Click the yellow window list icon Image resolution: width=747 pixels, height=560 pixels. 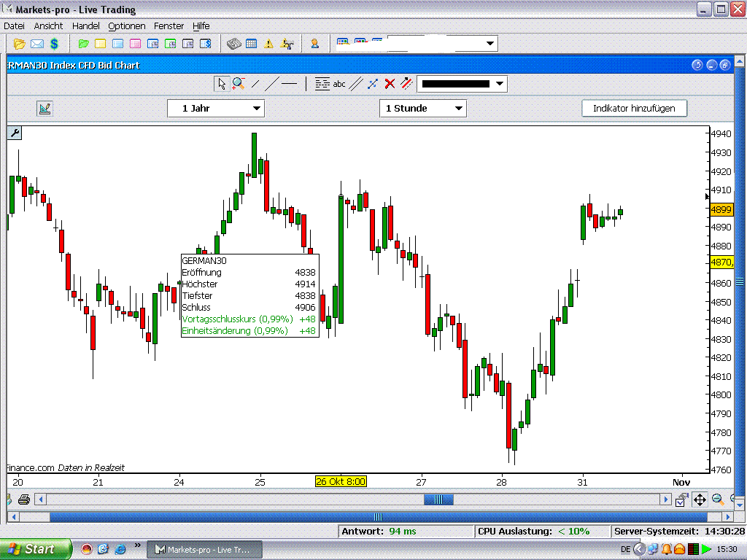click(101, 44)
